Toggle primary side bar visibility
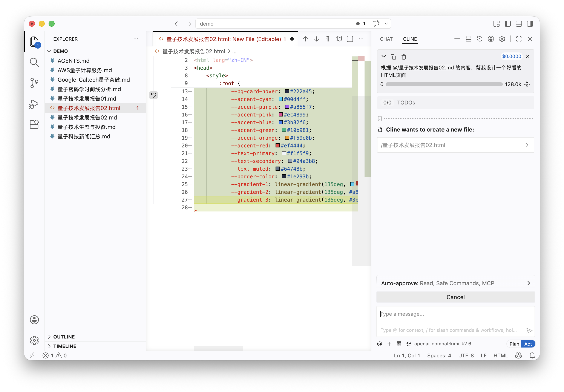 tap(508, 24)
